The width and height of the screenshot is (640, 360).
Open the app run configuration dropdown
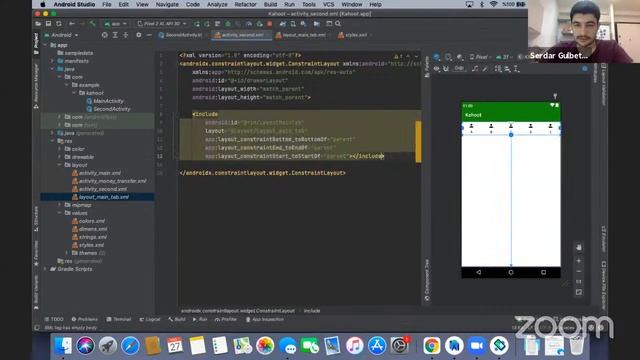116,24
